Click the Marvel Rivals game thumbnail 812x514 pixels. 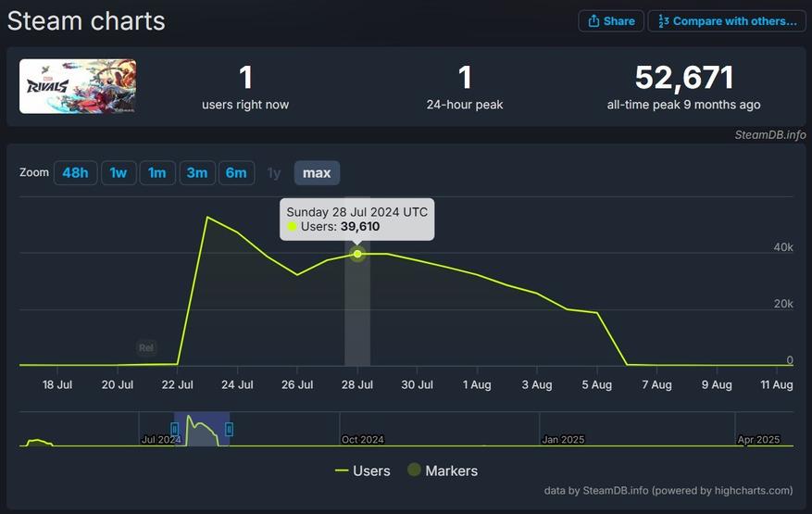point(78,86)
